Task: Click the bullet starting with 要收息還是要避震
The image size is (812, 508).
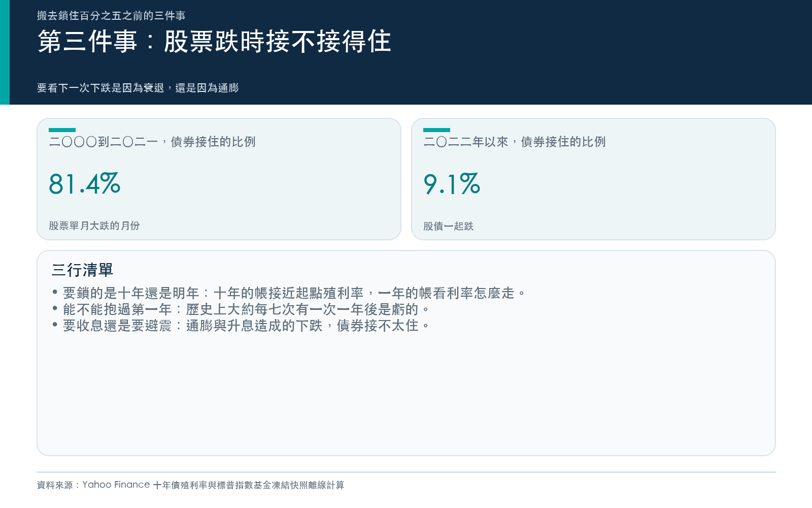Action: coord(242,326)
